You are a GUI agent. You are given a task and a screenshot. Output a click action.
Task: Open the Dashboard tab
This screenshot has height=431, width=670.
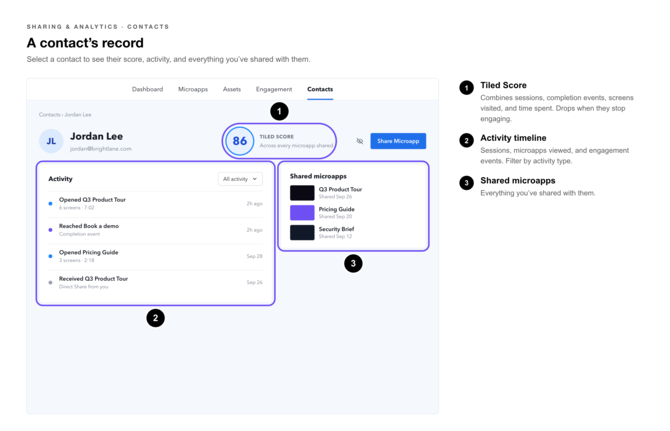pos(147,89)
